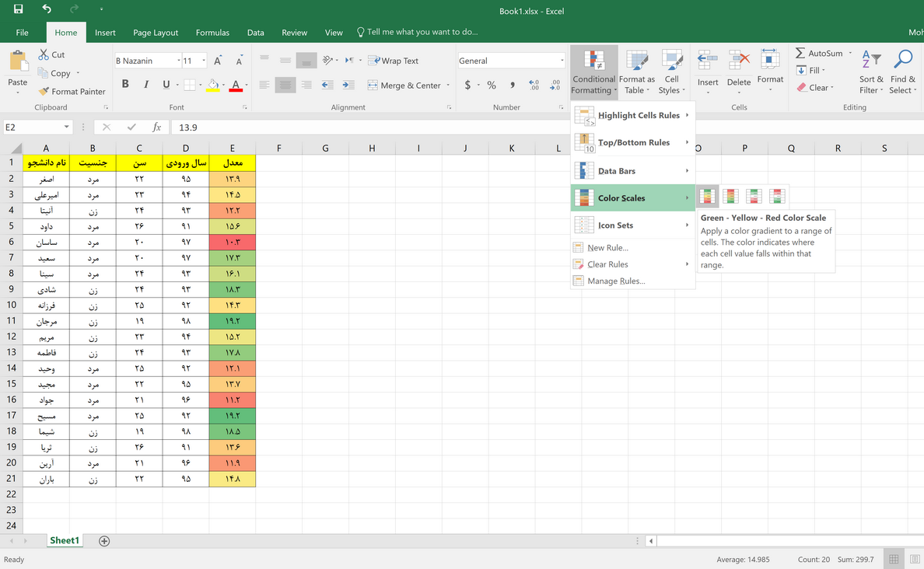The width and height of the screenshot is (924, 569).
Task: Open the Name Box dropdown arrow
Action: point(67,127)
